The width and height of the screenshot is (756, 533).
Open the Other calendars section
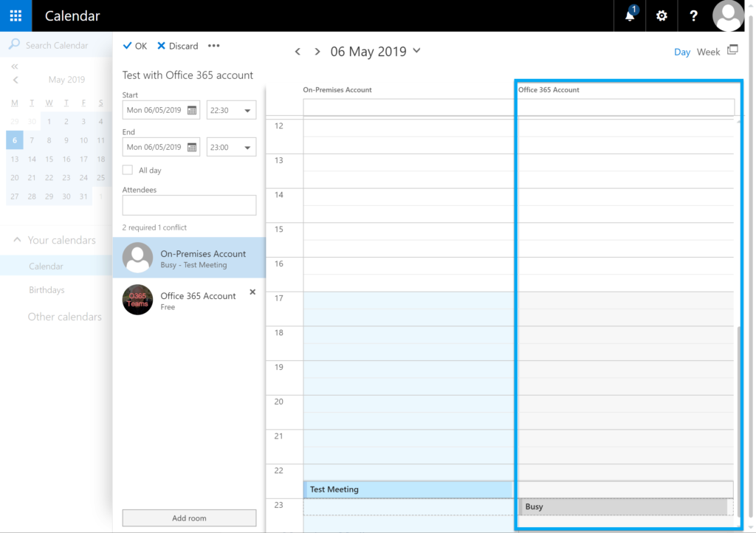tap(65, 317)
